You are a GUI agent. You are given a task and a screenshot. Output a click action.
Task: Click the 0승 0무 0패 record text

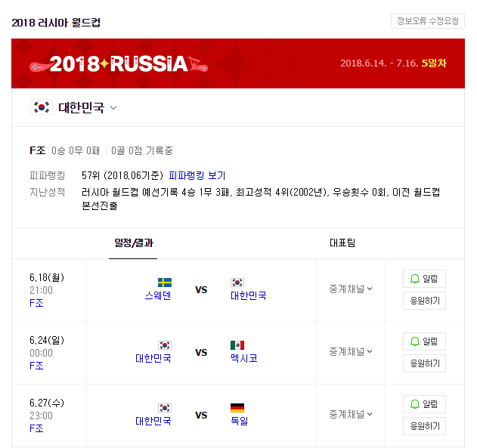click(76, 150)
